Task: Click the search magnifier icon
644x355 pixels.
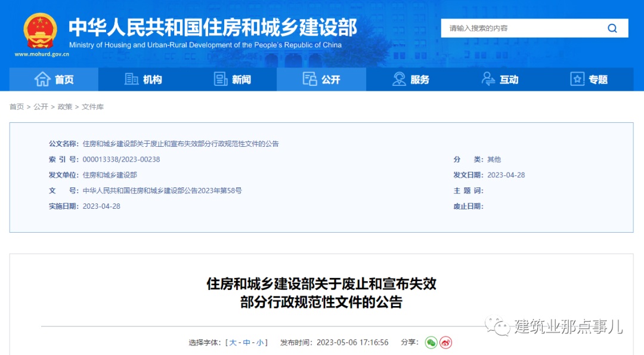Action: [612, 27]
